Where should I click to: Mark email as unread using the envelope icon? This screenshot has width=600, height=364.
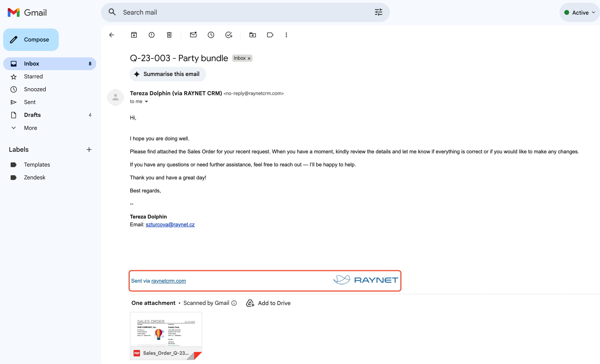pyautogui.click(x=193, y=35)
